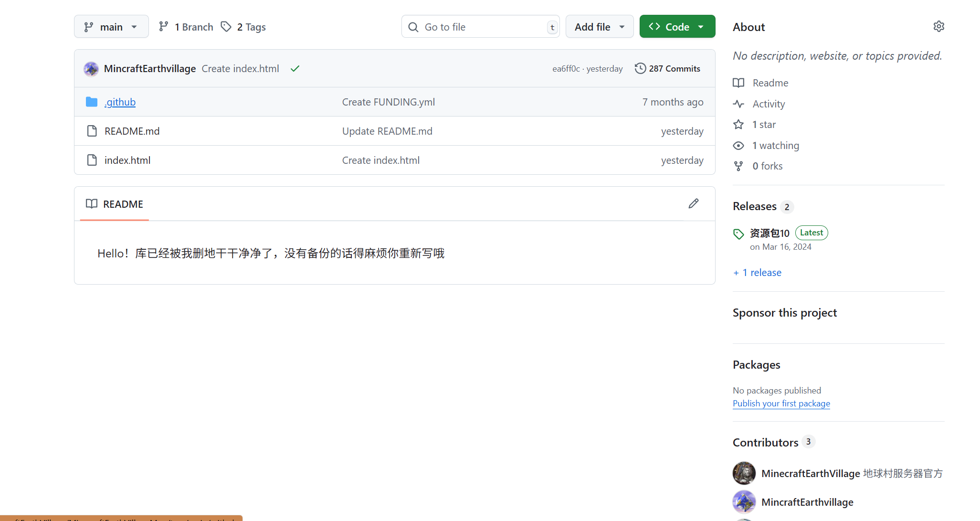Click the watching eye icon
The image size is (980, 521).
point(738,146)
